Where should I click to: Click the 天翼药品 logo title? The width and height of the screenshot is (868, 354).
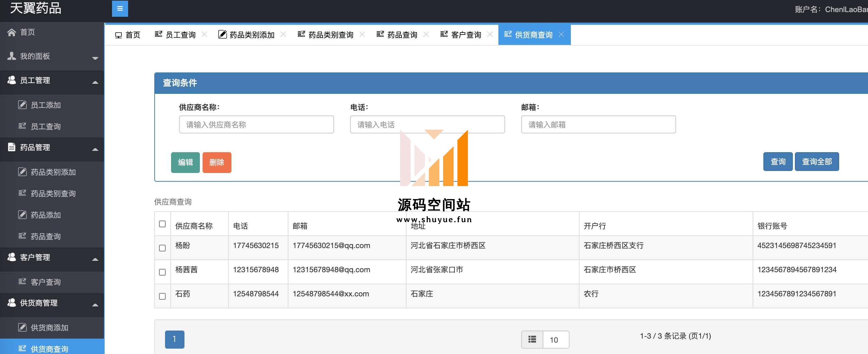point(36,8)
